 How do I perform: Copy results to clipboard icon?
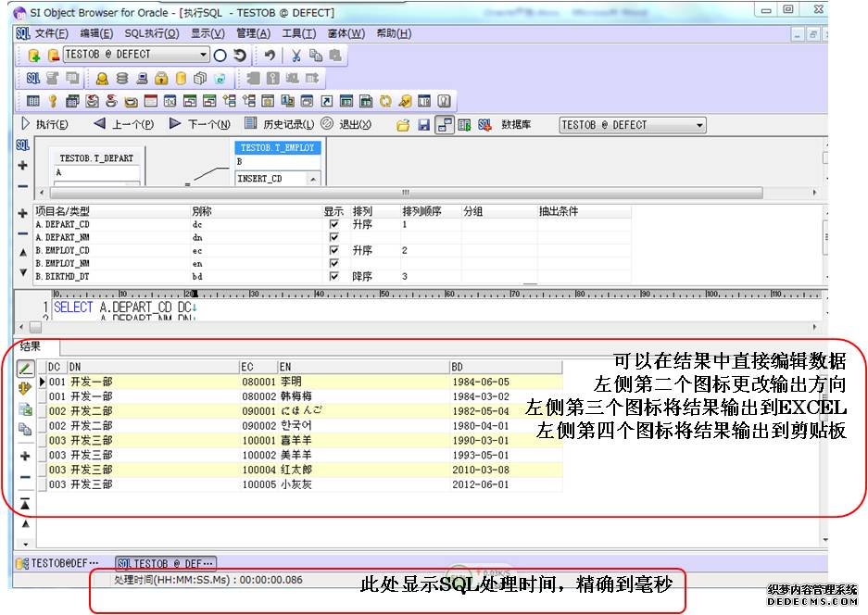(x=25, y=429)
